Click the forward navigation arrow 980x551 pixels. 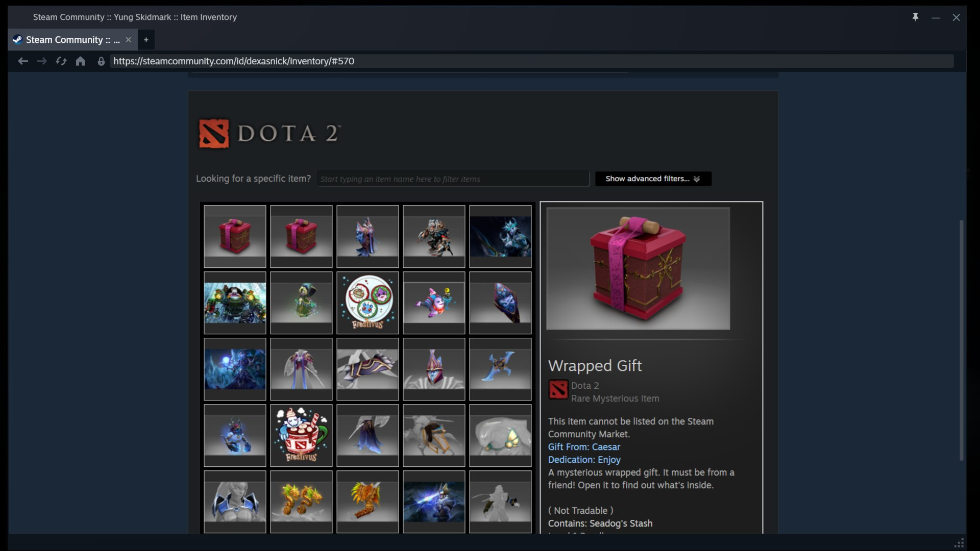42,61
